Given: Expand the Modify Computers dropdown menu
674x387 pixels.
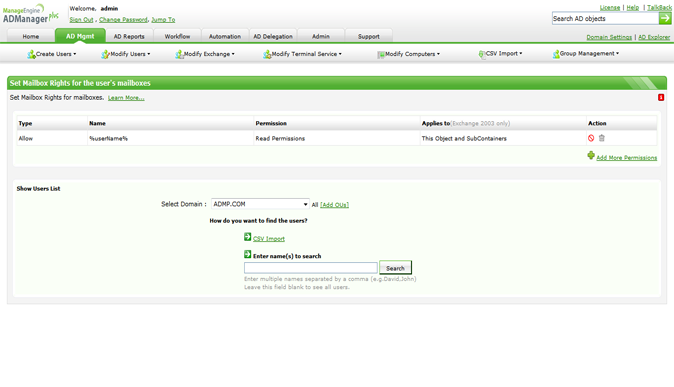Looking at the screenshot, I should (x=438, y=54).
